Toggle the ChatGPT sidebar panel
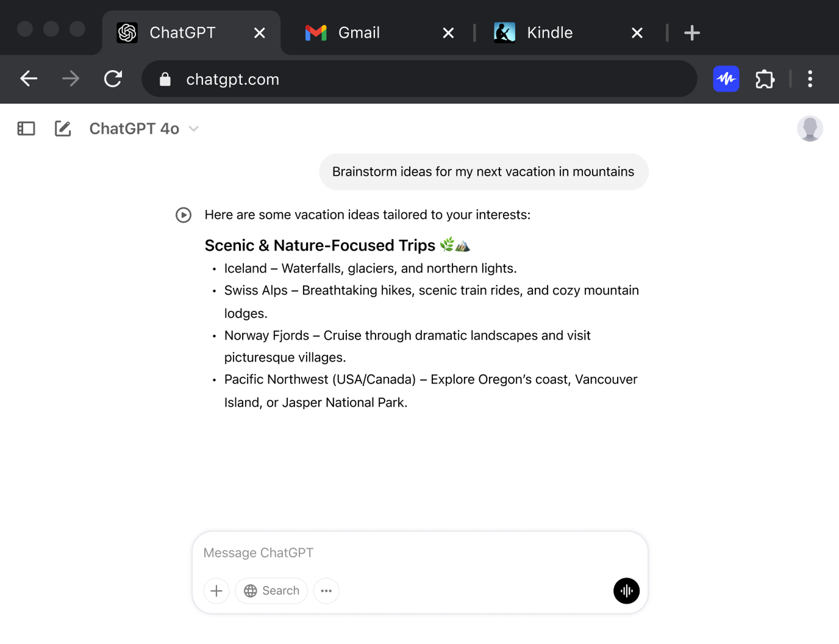 click(x=26, y=129)
